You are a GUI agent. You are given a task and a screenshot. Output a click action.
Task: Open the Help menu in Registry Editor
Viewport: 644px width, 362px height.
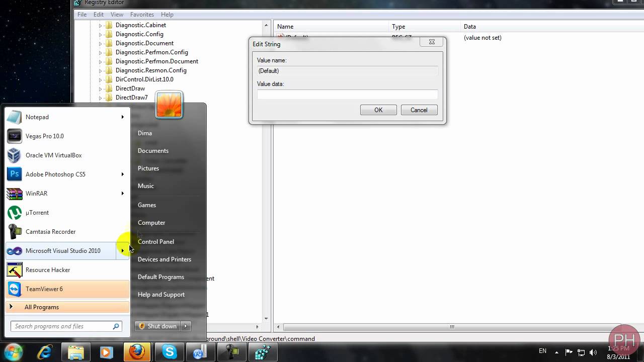point(167,15)
